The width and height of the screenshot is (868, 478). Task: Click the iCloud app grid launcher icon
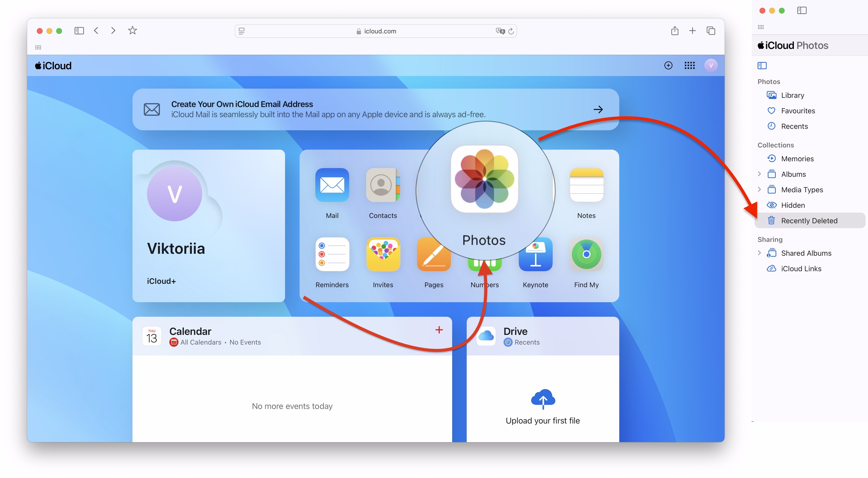(x=690, y=65)
